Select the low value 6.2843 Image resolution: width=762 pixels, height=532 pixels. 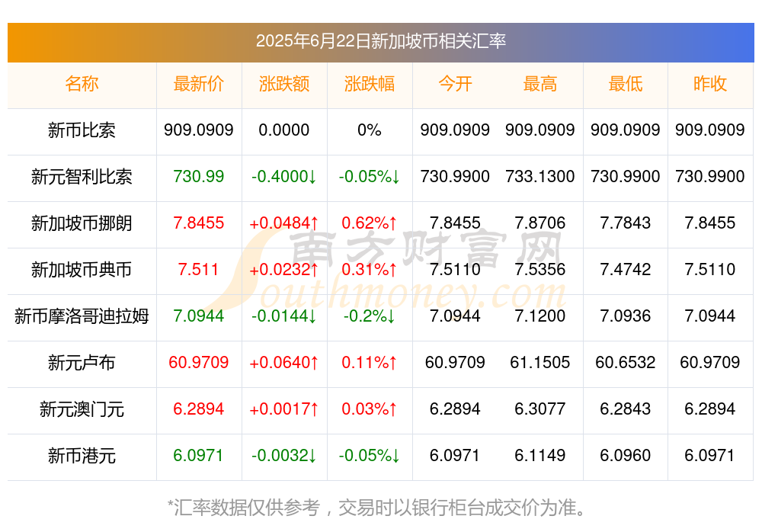tap(626, 409)
